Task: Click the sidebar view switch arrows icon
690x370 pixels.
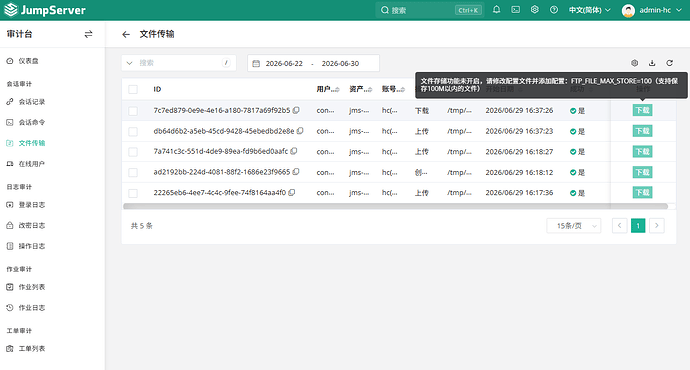Action: coord(88,34)
